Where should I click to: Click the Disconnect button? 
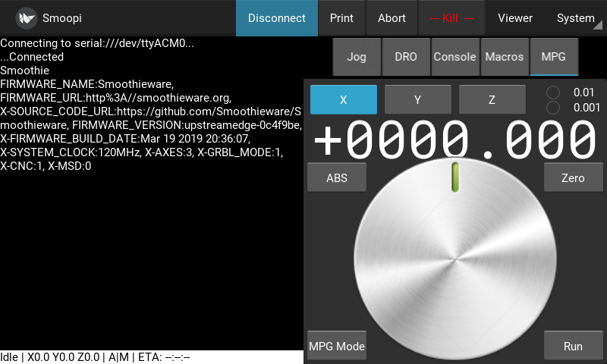click(277, 18)
